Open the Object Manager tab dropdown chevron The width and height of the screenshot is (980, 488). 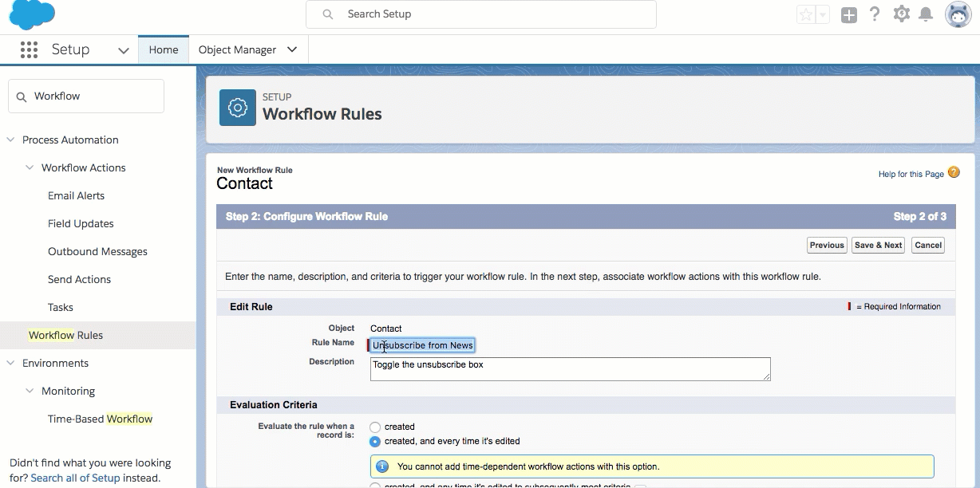(292, 49)
